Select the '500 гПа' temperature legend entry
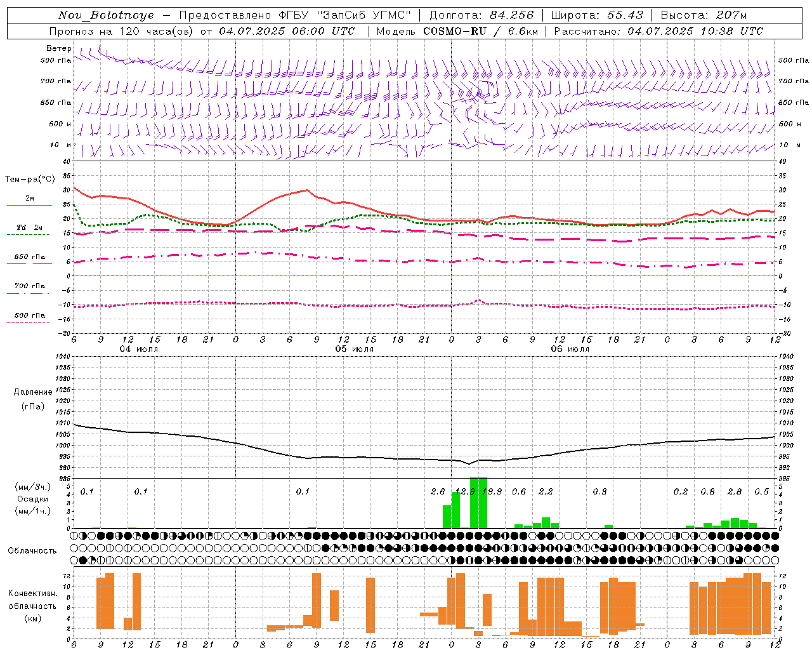Screen dimensions: 812x650 29,318
